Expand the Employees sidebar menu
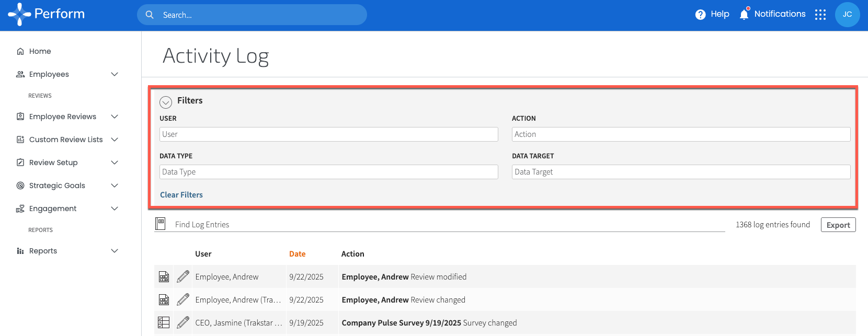The height and width of the screenshot is (336, 868). pyautogui.click(x=115, y=74)
